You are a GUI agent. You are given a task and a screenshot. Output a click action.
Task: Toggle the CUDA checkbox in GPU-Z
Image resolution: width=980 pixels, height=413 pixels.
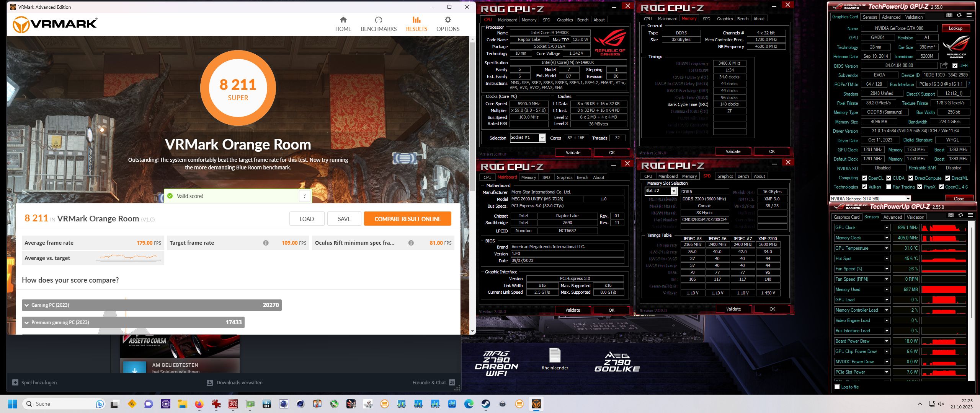point(889,178)
